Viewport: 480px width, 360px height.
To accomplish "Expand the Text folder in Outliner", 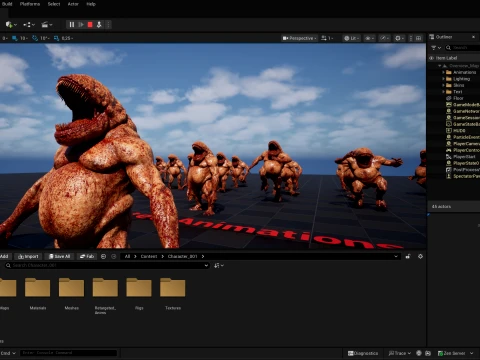I will click(x=444, y=92).
